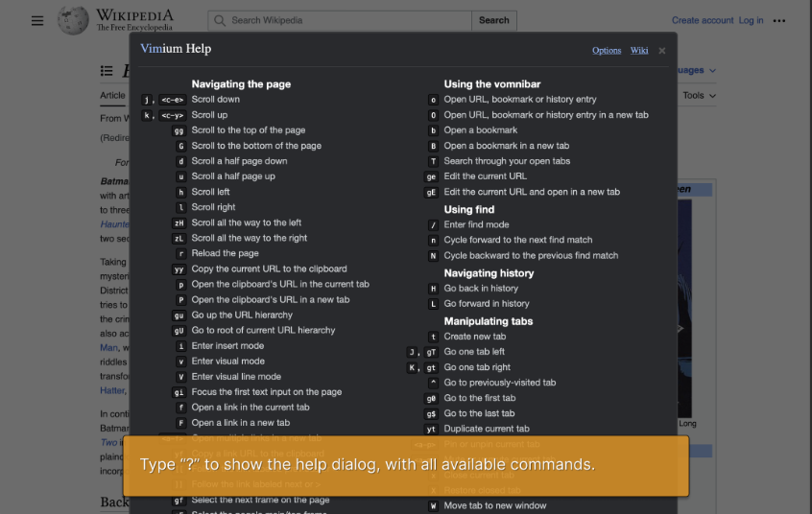Click the 'Scroll down' command text
Image resolution: width=812 pixels, height=514 pixels.
point(215,100)
